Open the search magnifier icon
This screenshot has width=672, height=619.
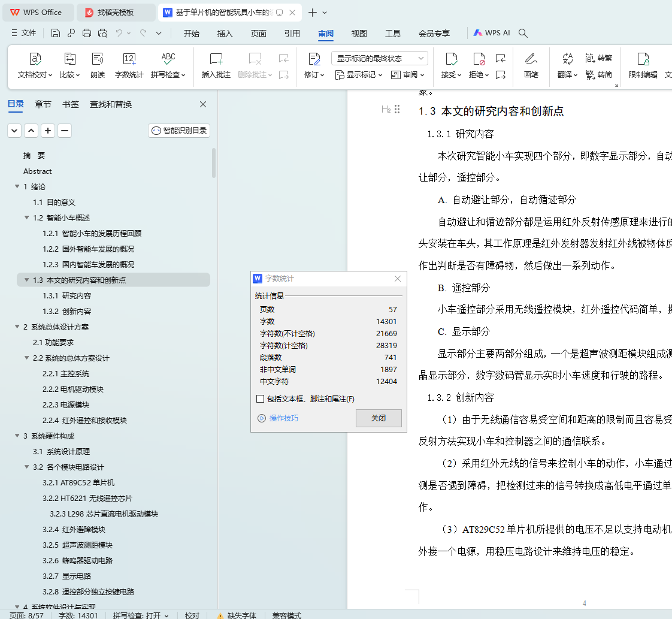tap(523, 33)
